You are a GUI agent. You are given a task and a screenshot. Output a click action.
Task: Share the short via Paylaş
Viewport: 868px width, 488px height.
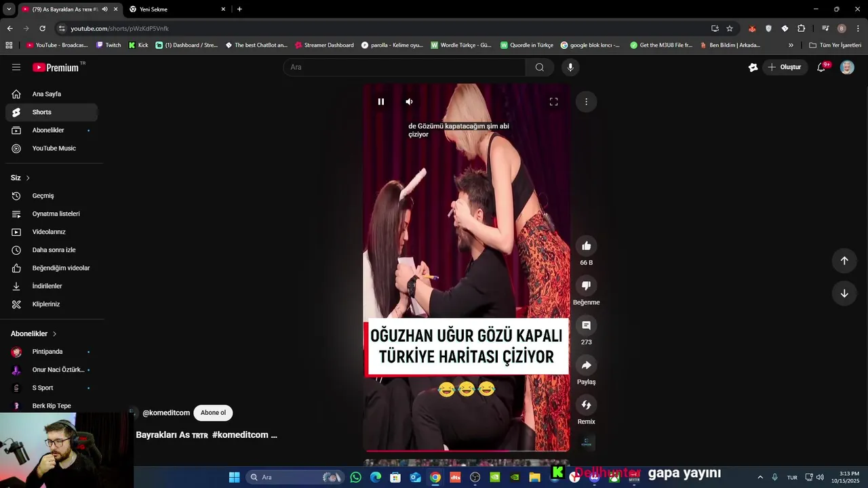click(x=587, y=365)
